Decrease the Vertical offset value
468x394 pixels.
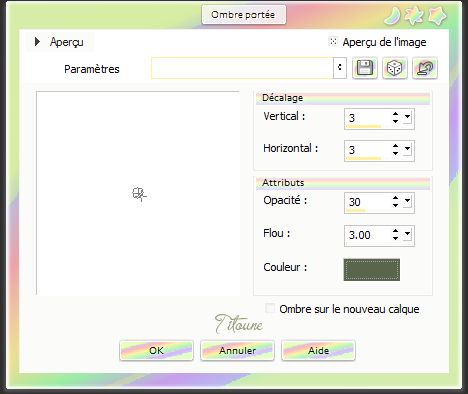pyautogui.click(x=395, y=121)
